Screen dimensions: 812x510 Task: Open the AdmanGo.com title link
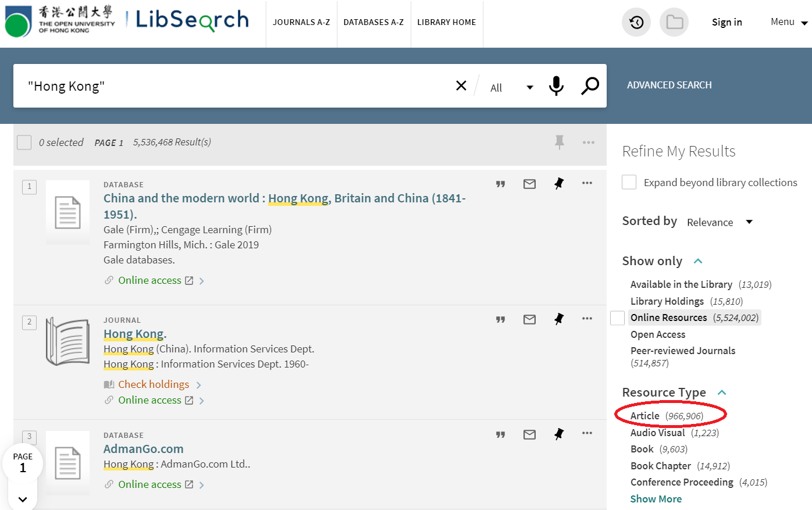coord(144,449)
